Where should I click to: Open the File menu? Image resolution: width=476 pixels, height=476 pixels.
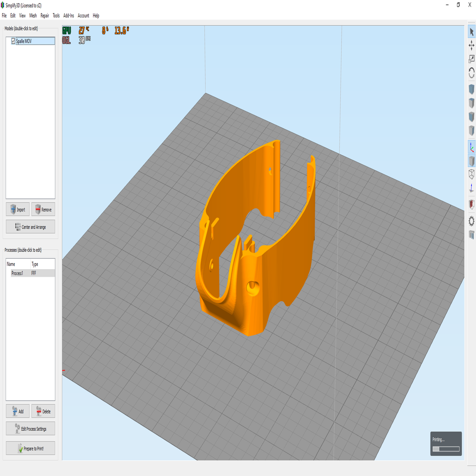click(x=4, y=15)
